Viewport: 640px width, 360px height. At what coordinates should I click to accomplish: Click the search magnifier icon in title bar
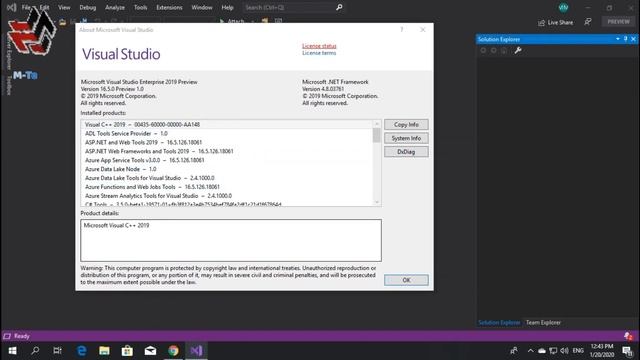(339, 7)
